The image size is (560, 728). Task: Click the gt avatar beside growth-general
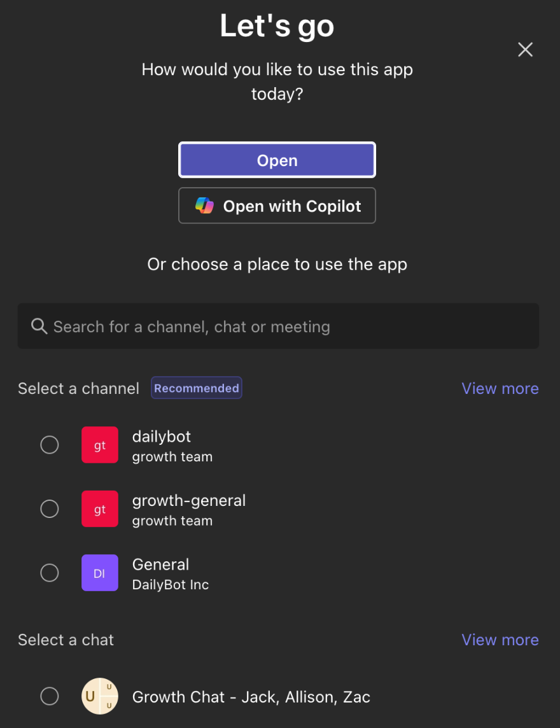pyautogui.click(x=100, y=509)
